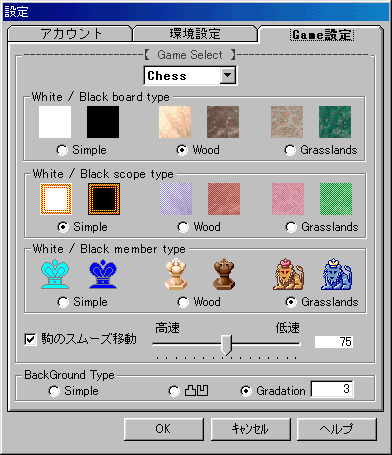
Task: Click the white Simple scope swatch with orange border
Action: coord(56,199)
